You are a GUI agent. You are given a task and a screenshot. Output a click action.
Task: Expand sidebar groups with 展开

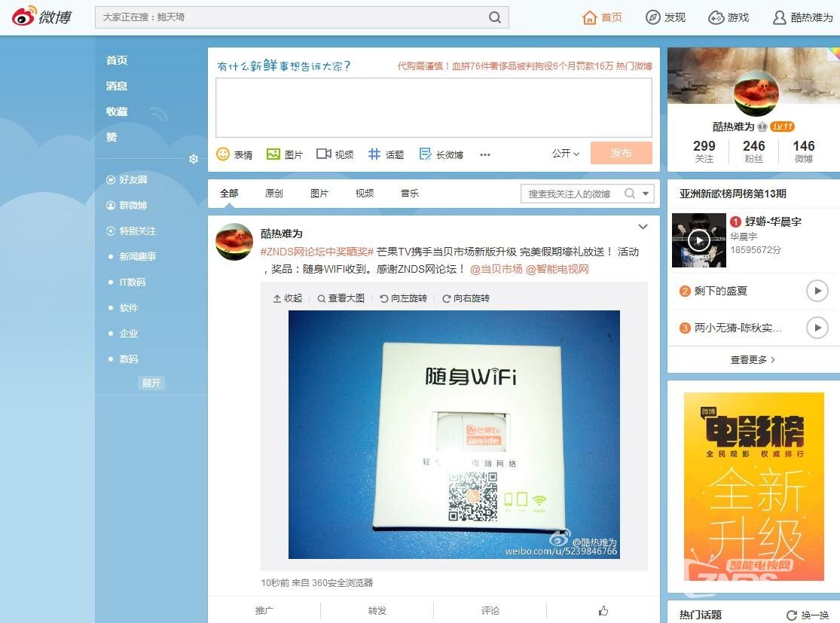pos(151,383)
